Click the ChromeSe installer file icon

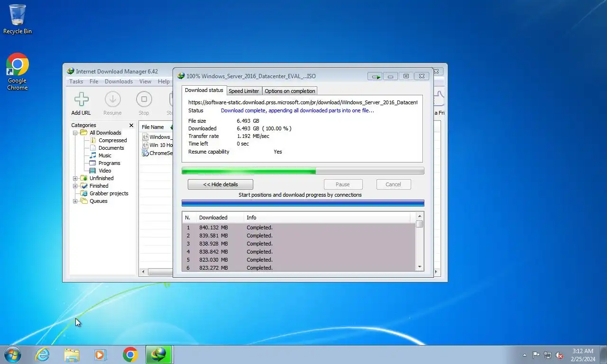[x=145, y=153]
